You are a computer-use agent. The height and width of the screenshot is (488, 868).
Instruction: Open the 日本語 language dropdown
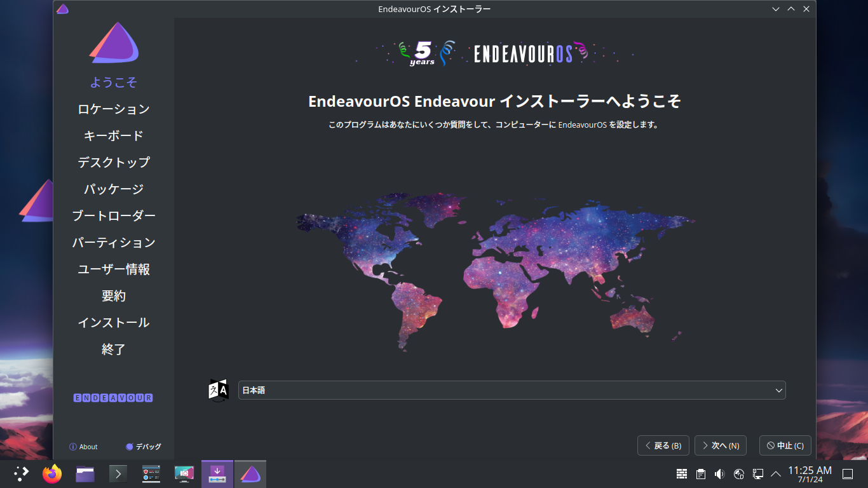(x=512, y=390)
